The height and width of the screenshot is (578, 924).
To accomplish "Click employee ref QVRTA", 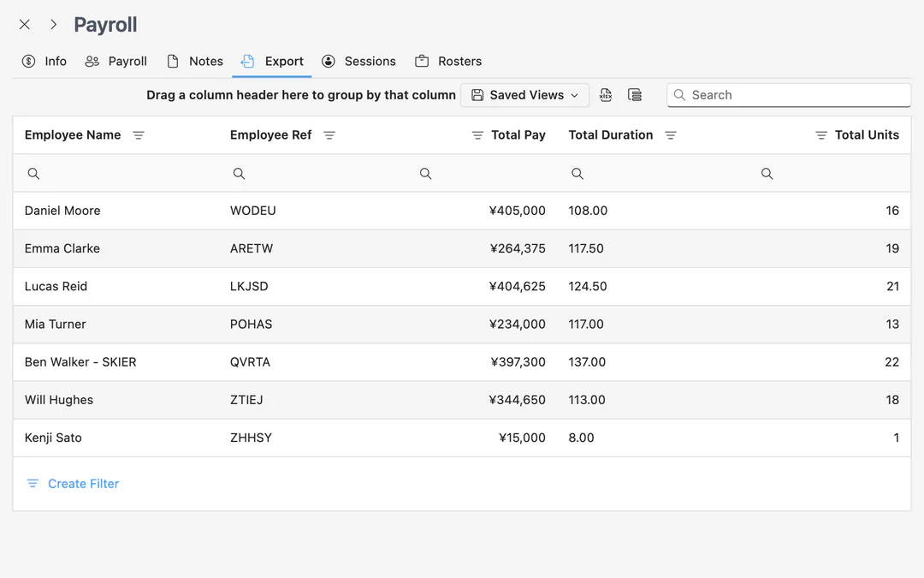I will coord(250,362).
